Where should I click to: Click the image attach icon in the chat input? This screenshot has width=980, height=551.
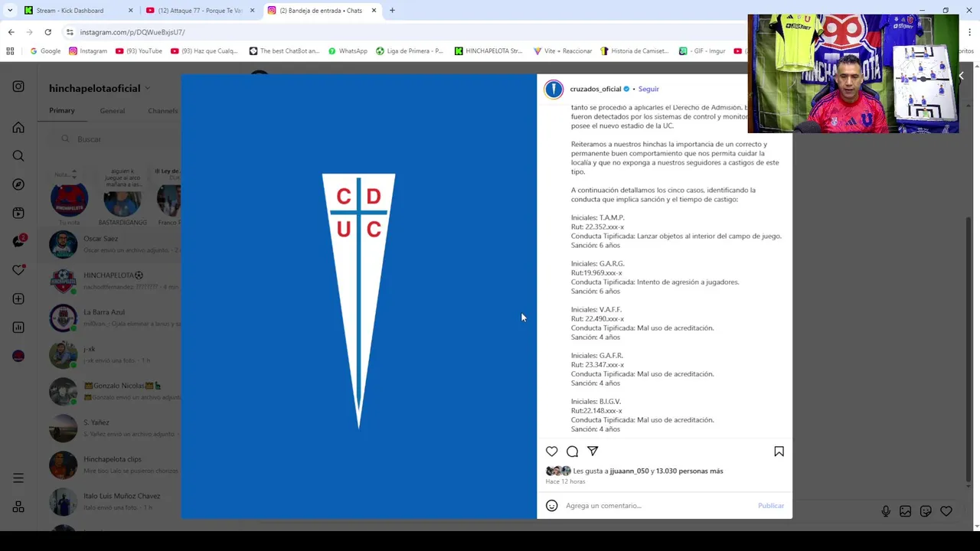[906, 511]
